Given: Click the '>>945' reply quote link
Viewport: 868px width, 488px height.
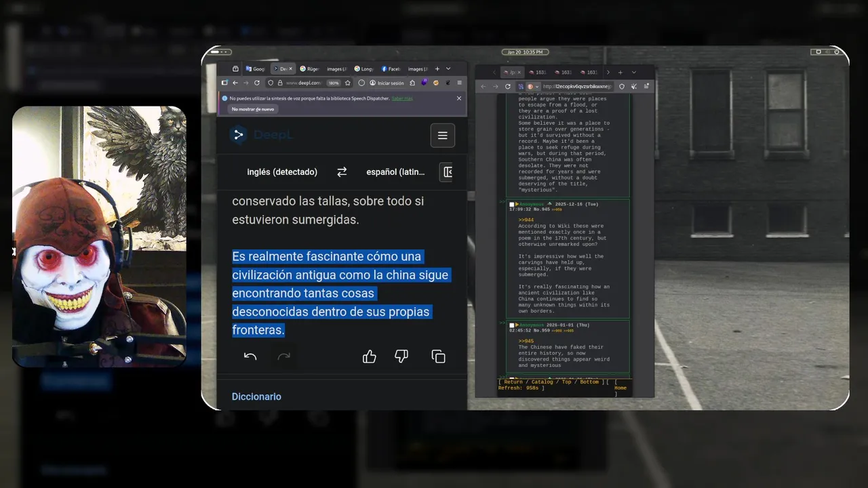Looking at the screenshot, I should [x=526, y=341].
